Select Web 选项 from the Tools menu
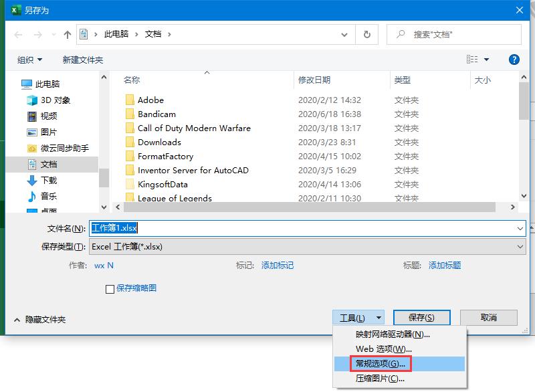535x392 pixels. point(379,348)
